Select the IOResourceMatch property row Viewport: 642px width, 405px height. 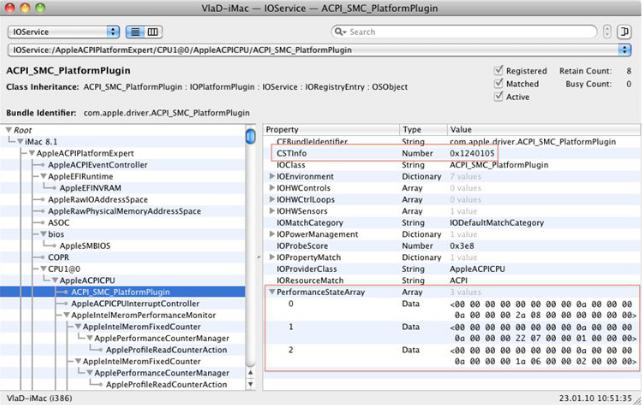coord(452,281)
